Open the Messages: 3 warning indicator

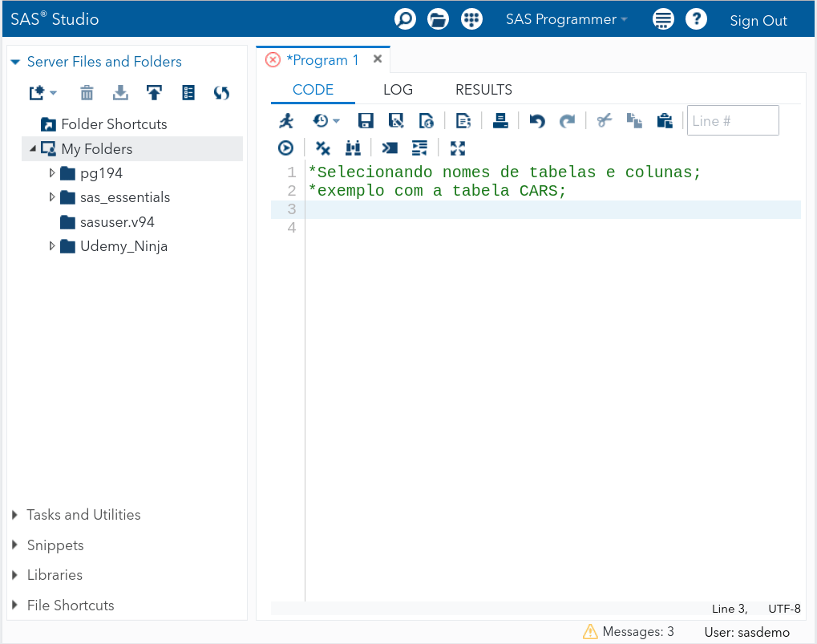(628, 631)
